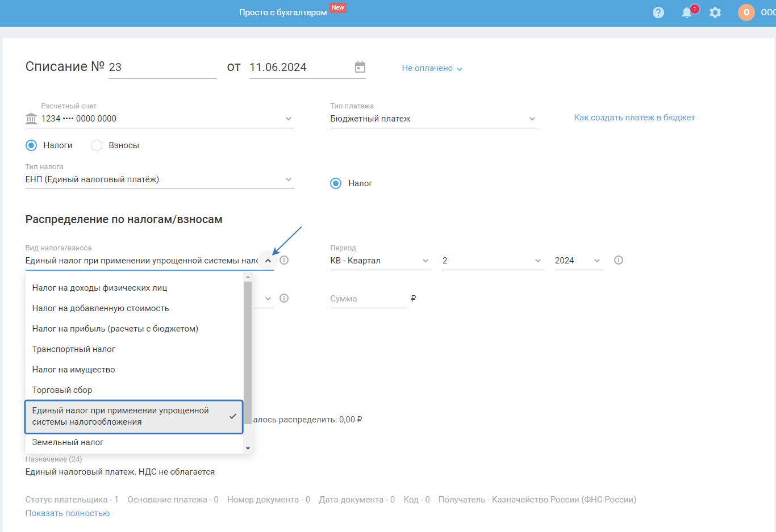Image resolution: width=776 pixels, height=532 pixels.
Task: Select the Взносы radio button
Action: click(x=97, y=145)
